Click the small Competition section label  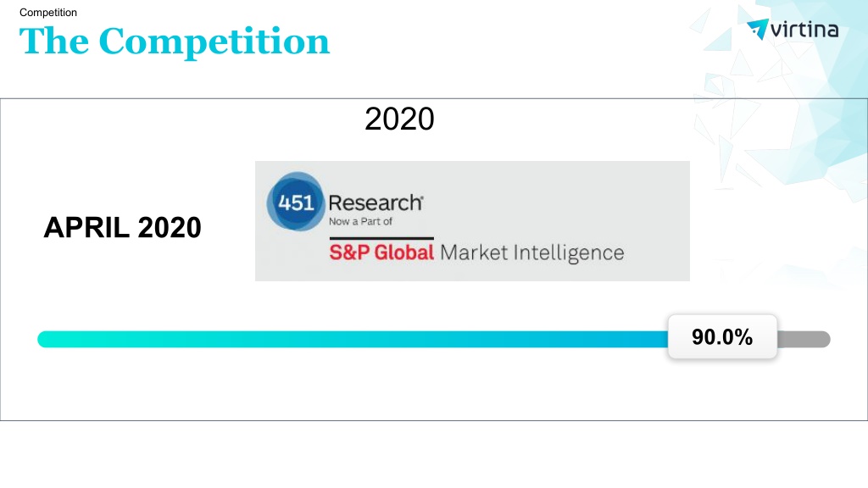point(48,12)
